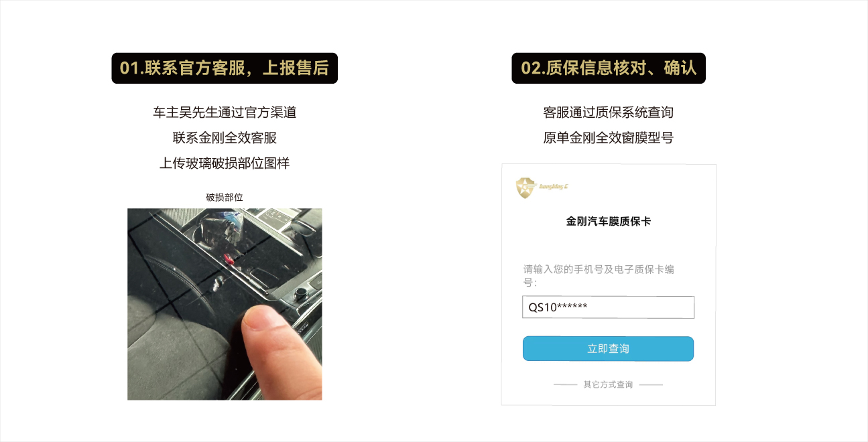This screenshot has height=442, width=868.
Task: Submit with the 立即查询 button
Action: click(608, 349)
